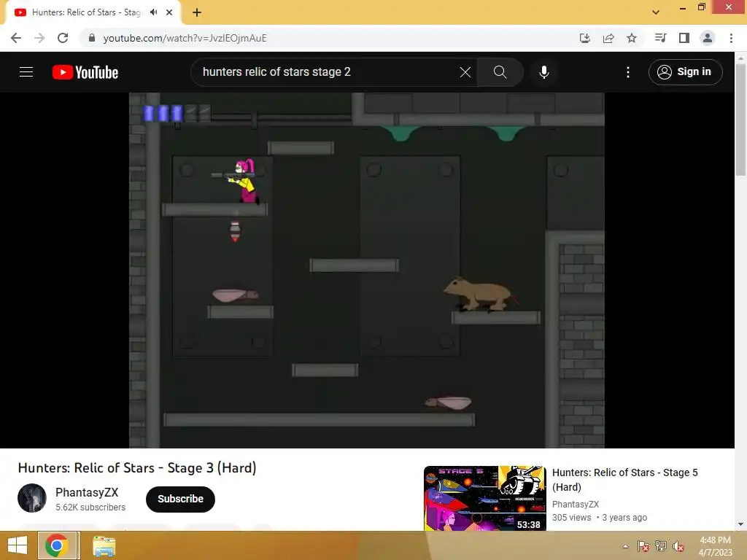Open Stage 5 (Hard) video thumbnail
Screen dimensions: 747x560
(x=484, y=498)
